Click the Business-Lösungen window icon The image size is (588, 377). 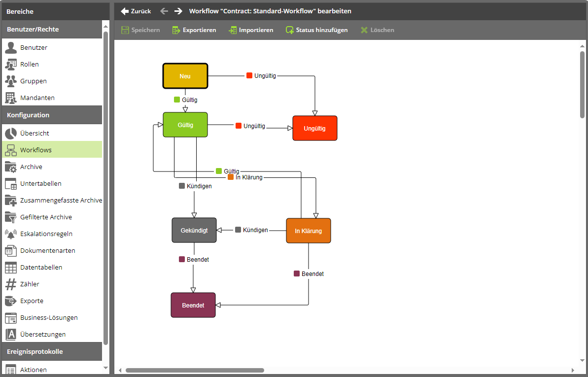coord(11,318)
